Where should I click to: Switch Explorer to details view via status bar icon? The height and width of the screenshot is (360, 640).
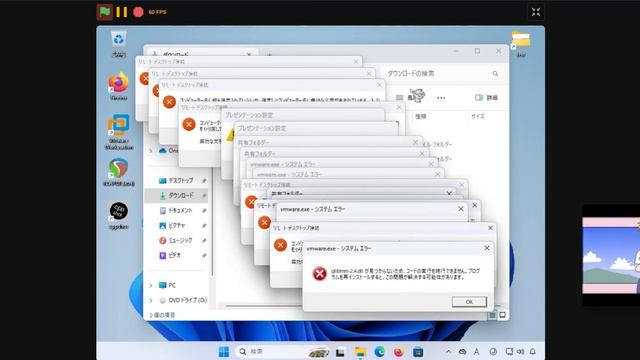492,315
